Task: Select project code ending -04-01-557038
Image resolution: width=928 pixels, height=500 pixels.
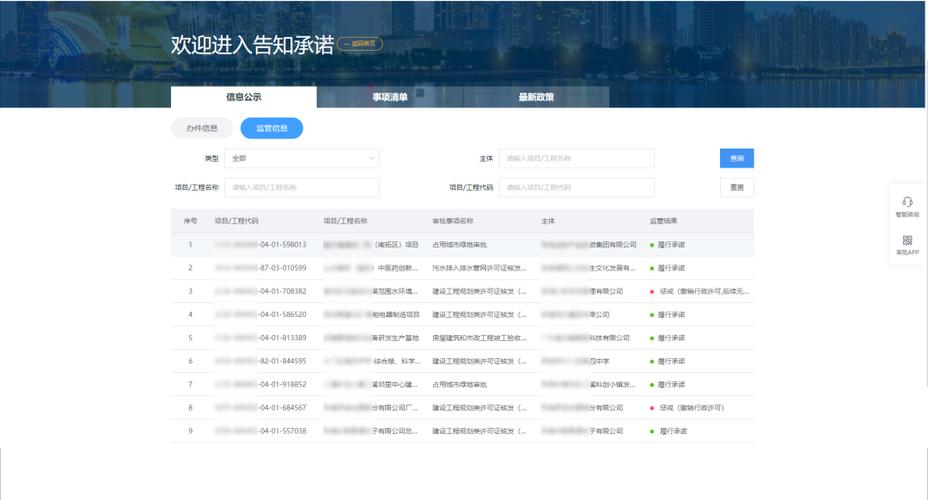Action: point(261,431)
